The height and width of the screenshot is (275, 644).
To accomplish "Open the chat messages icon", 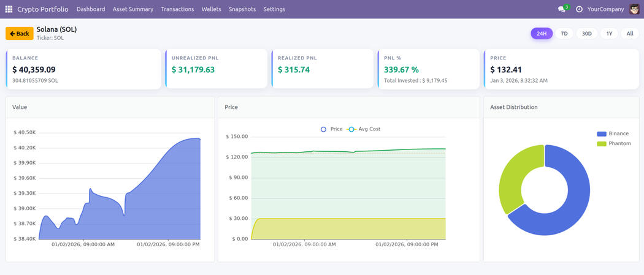I will coord(561,9).
